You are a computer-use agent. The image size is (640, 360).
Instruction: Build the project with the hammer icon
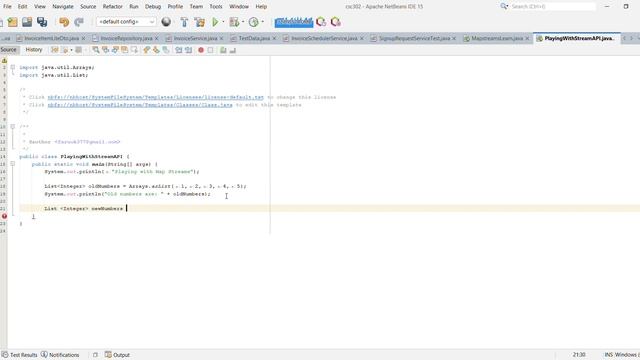[x=184, y=22]
